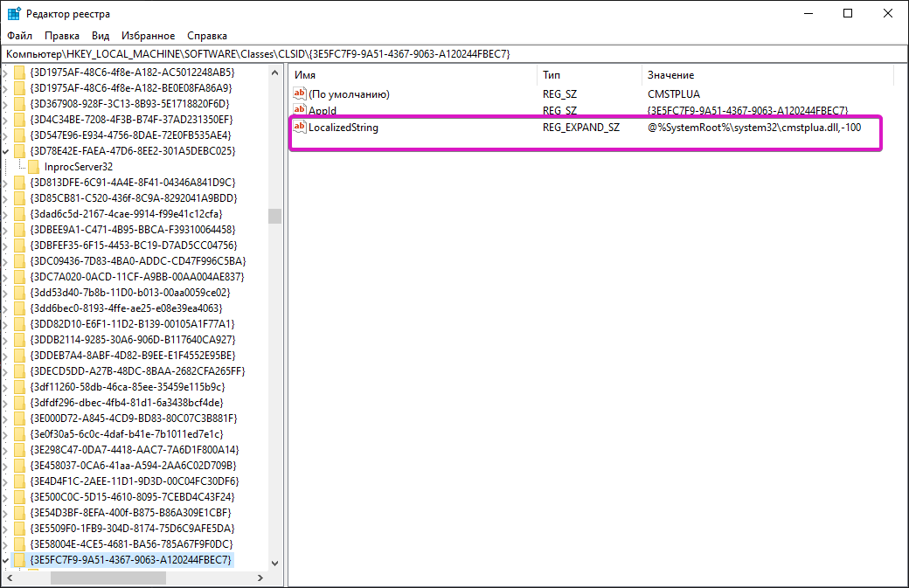Click folder icon of {3DDEB7A4-8ABF-4D82-B9EE-E1F4552E95BE}

click(x=20, y=355)
